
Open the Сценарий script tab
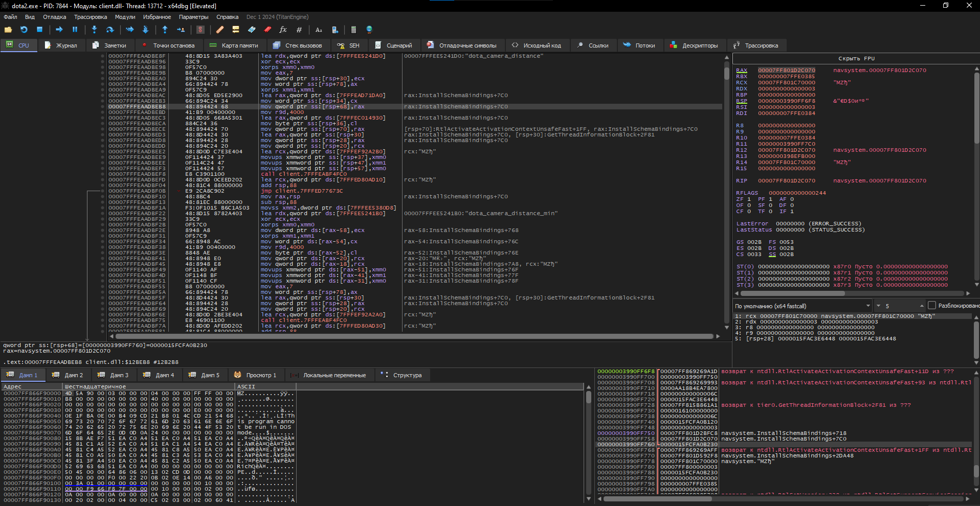tap(394, 45)
